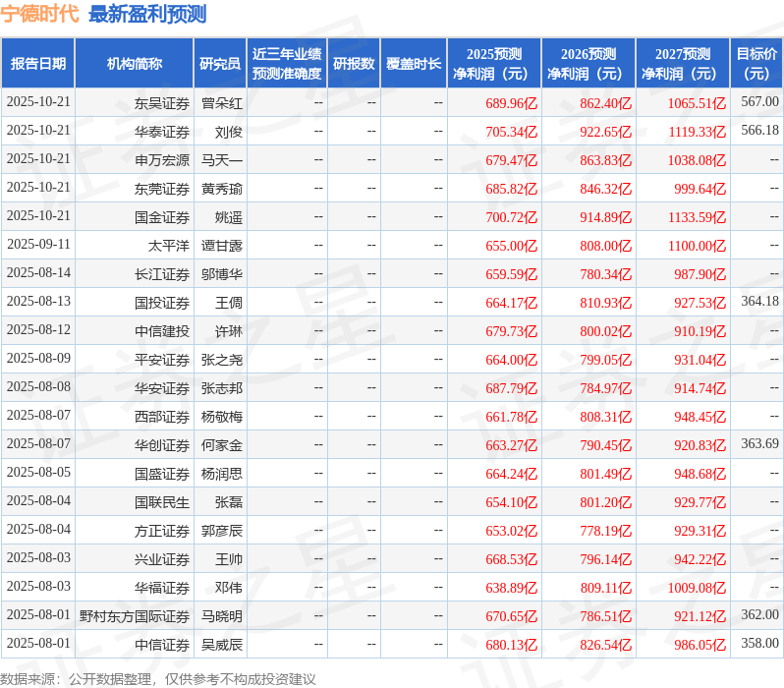
Task: Click researcher name 张志邦
Action: pos(222,389)
